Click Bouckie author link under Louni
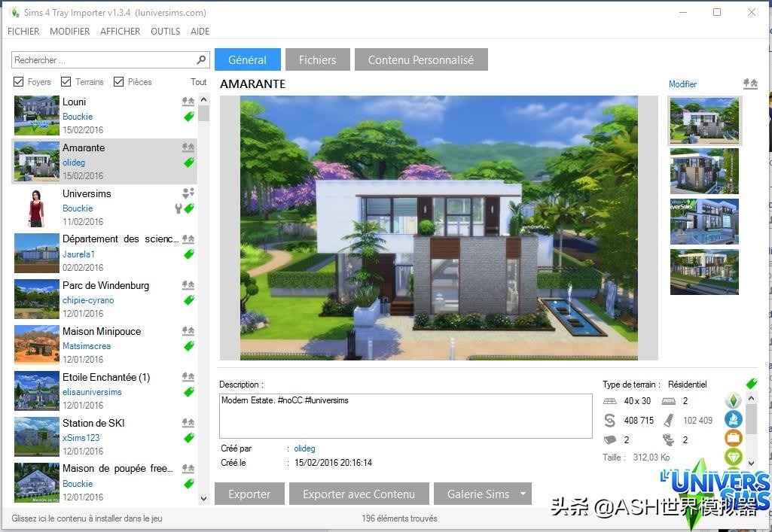This screenshot has width=772, height=532. coord(78,117)
